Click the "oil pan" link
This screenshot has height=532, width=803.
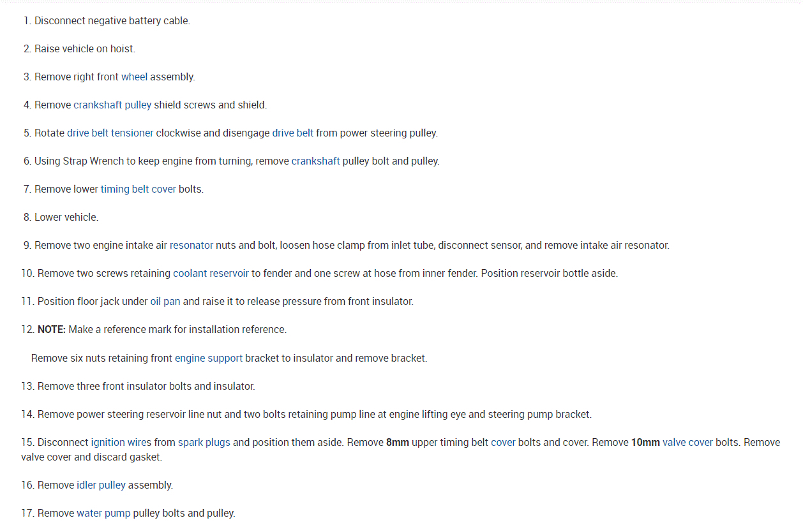click(x=165, y=302)
